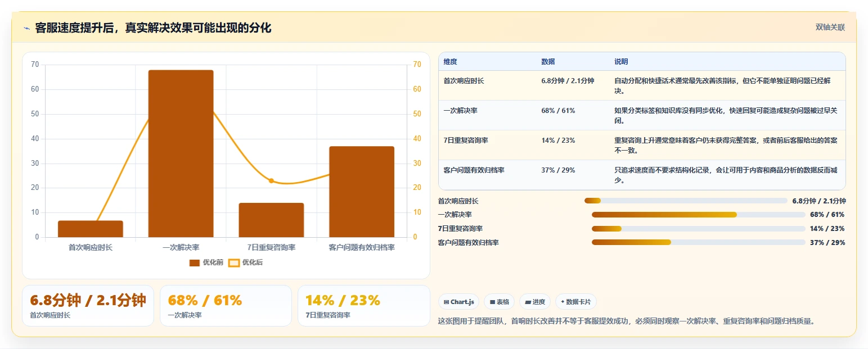Click the 表格 chip icon
The image size is (868, 349).
pos(492,302)
